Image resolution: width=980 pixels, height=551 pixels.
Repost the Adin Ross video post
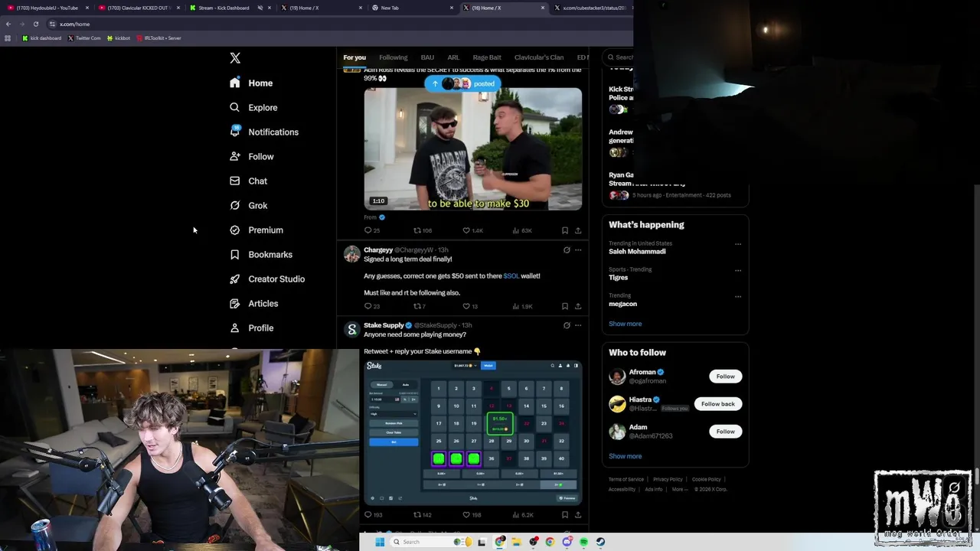423,230
